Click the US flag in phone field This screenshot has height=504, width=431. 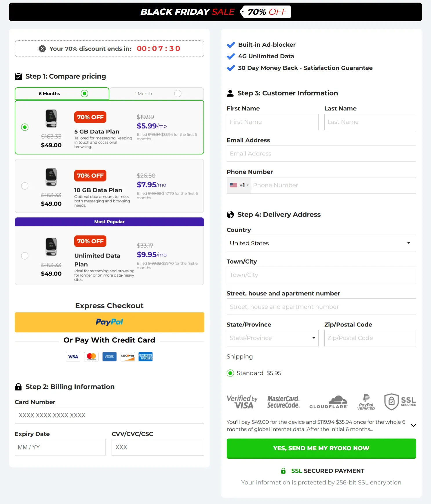(x=233, y=185)
